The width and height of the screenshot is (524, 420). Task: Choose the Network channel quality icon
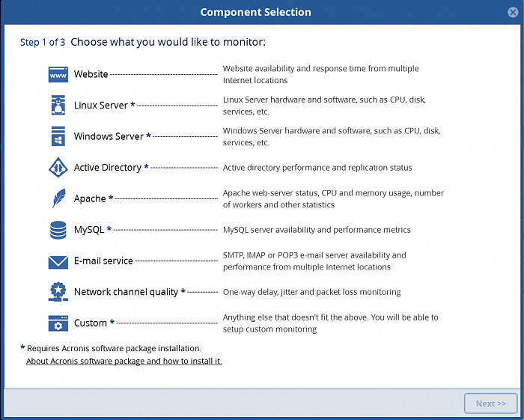click(x=58, y=292)
